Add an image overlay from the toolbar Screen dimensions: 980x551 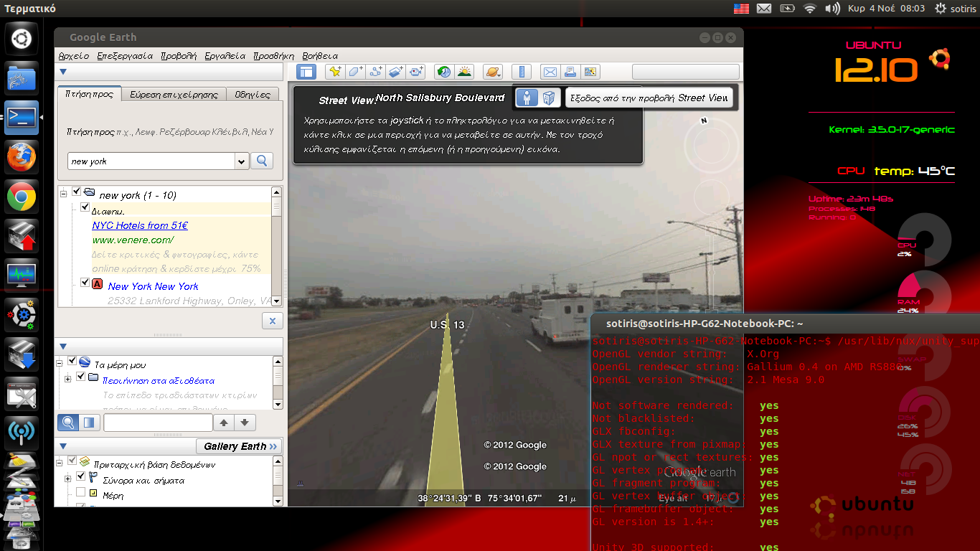[397, 72]
